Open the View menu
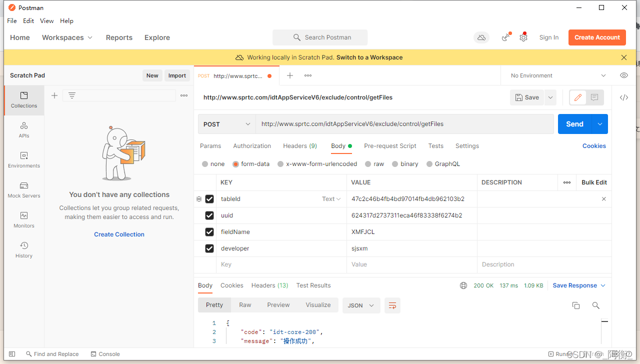Image resolution: width=640 pixels, height=364 pixels. 47,21
